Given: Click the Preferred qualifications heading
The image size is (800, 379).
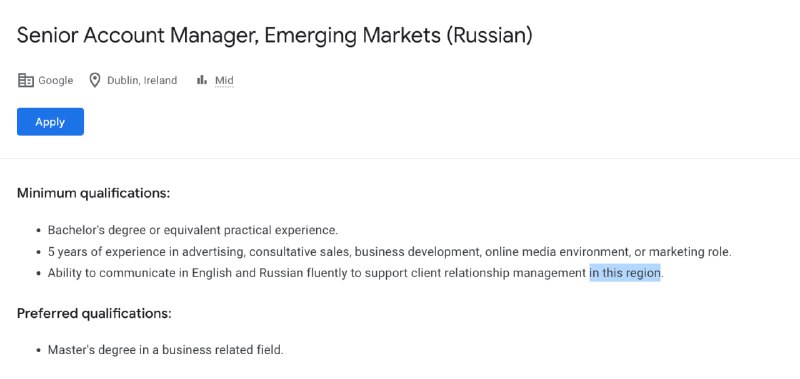Looking at the screenshot, I should tap(94, 313).
